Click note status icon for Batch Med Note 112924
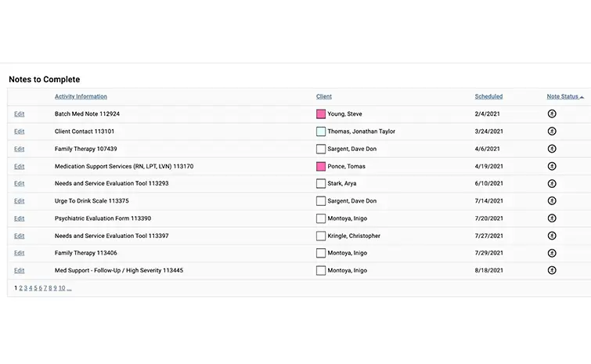This screenshot has height=364, width=591. pyautogui.click(x=551, y=114)
